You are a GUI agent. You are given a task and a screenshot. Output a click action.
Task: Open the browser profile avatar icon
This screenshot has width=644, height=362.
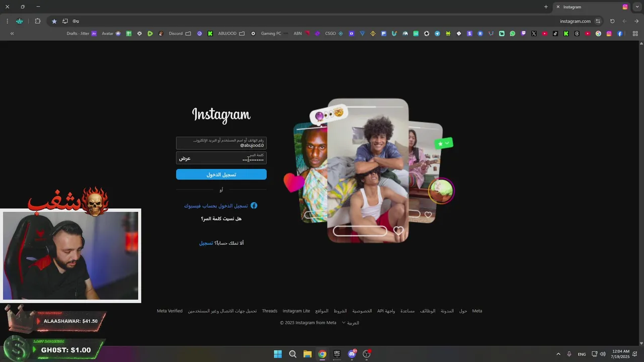click(x=19, y=21)
